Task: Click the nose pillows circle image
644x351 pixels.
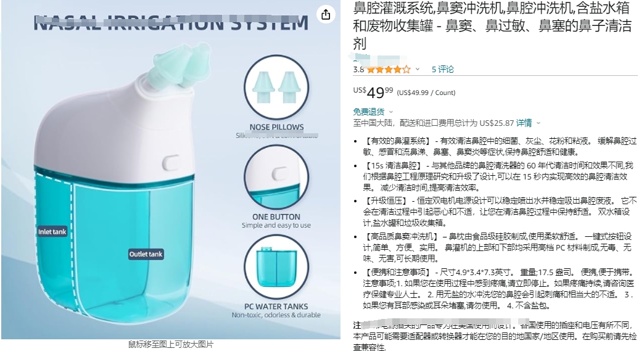Action: coord(276,88)
